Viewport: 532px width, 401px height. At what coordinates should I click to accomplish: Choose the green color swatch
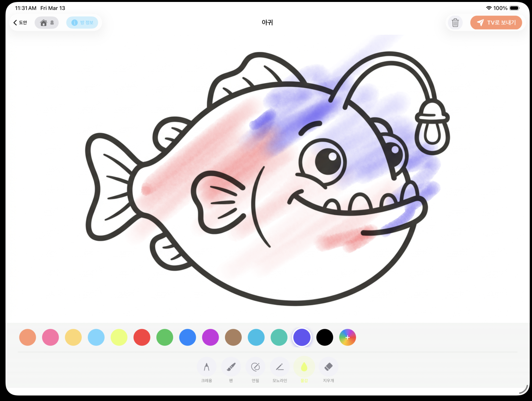pyautogui.click(x=164, y=337)
